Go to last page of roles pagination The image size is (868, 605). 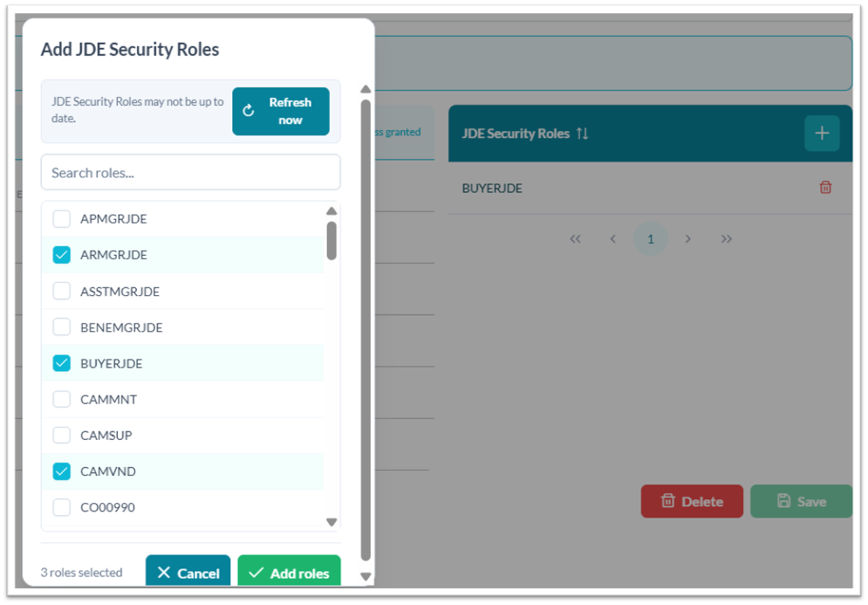click(x=727, y=239)
